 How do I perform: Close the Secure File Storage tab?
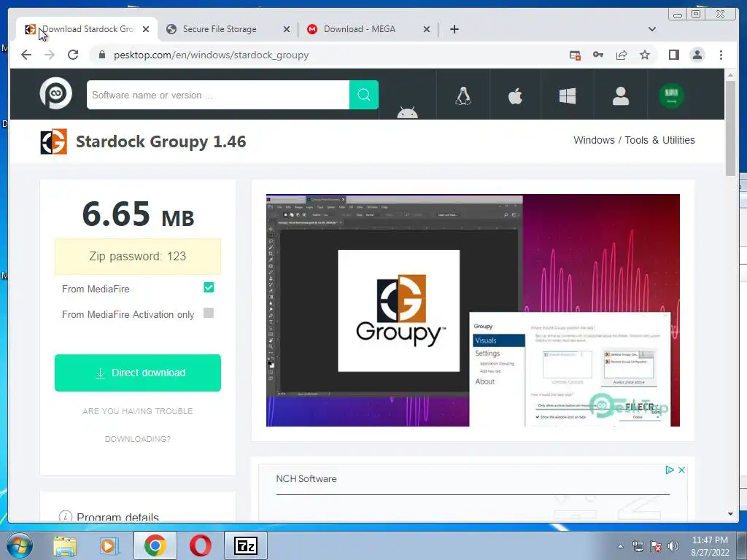[286, 29]
